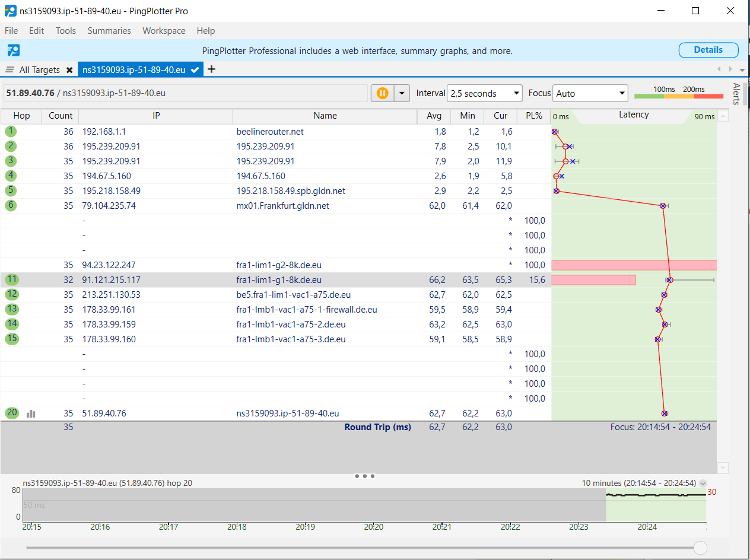Click the PingPlotter logo in the banner

pyautogui.click(x=13, y=50)
